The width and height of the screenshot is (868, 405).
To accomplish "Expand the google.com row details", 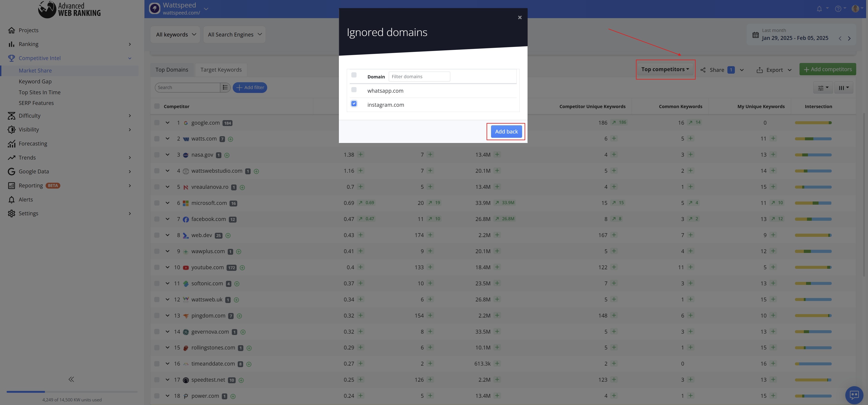I will (x=167, y=123).
